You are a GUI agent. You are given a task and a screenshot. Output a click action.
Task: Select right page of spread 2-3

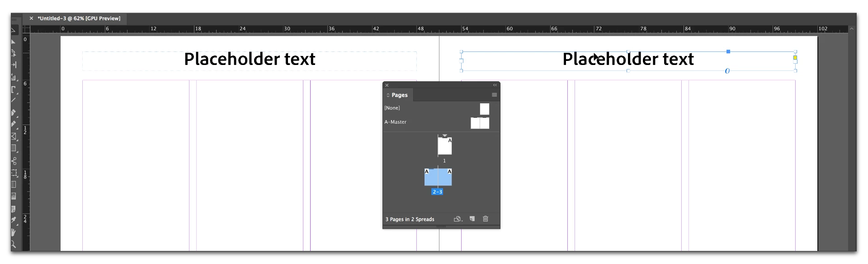(x=445, y=177)
